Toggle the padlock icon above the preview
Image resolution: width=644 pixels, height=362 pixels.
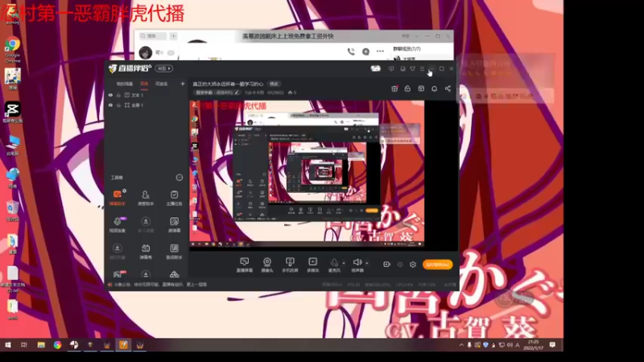coord(407,88)
